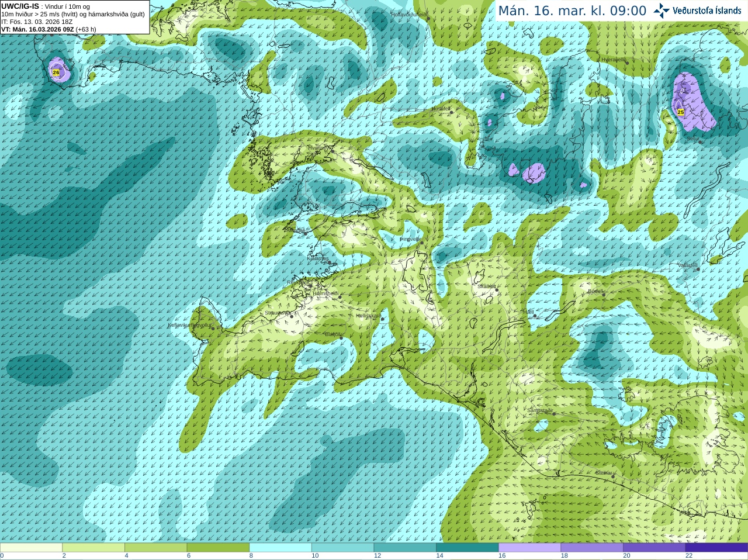The image size is (748, 560).
Task: Click the Vatnsfell station label
Action: [687, 265]
